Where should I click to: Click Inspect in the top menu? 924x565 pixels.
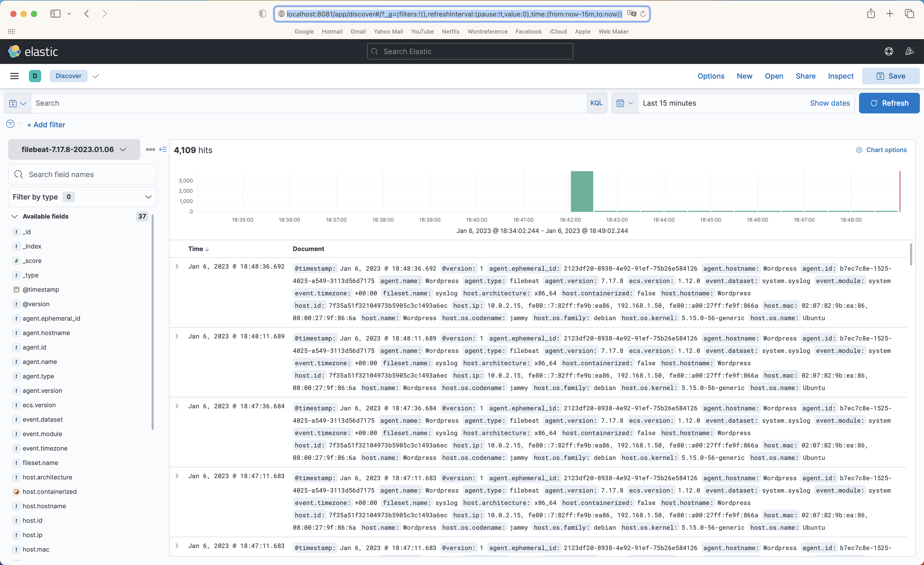(840, 76)
